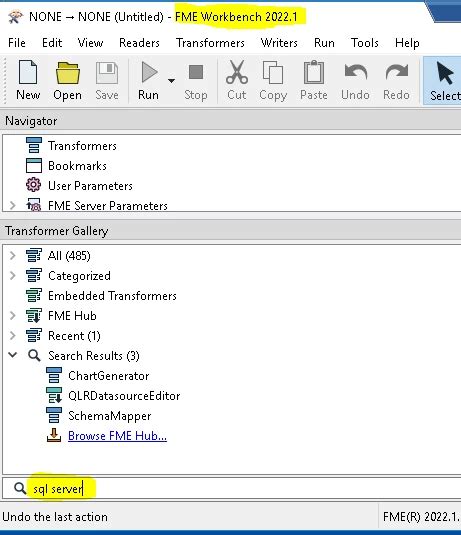Click the Transformer Gallery panel title bar
461x535 pixels.
tap(230, 231)
